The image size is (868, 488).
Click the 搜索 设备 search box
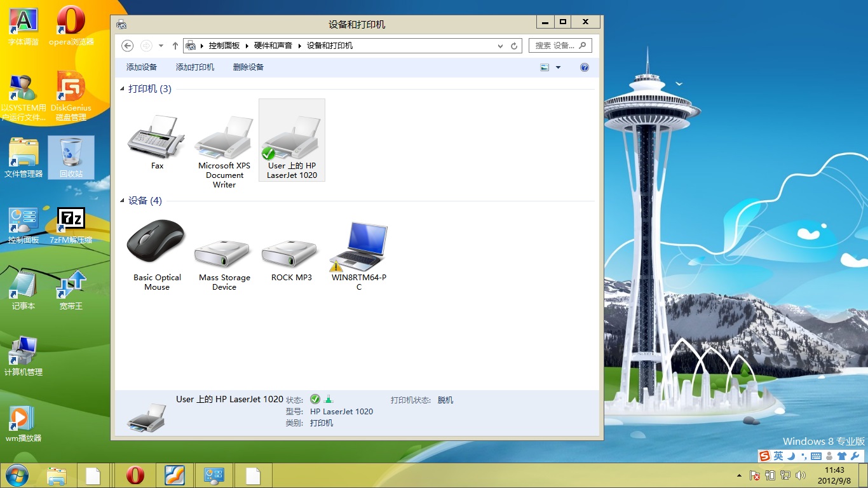click(x=560, y=46)
